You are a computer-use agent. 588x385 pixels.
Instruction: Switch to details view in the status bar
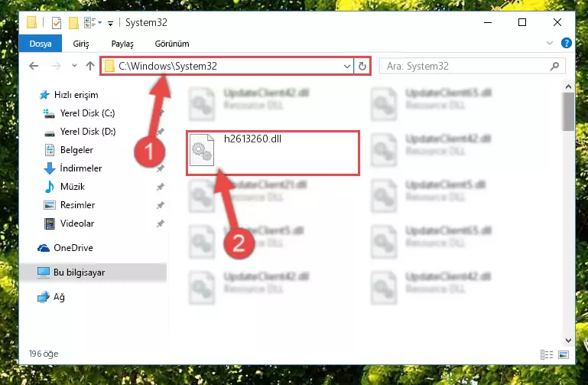[x=547, y=354]
